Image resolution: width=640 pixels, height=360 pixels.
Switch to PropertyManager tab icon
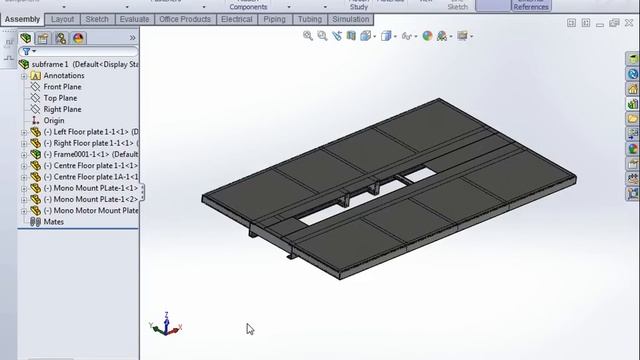[43, 38]
